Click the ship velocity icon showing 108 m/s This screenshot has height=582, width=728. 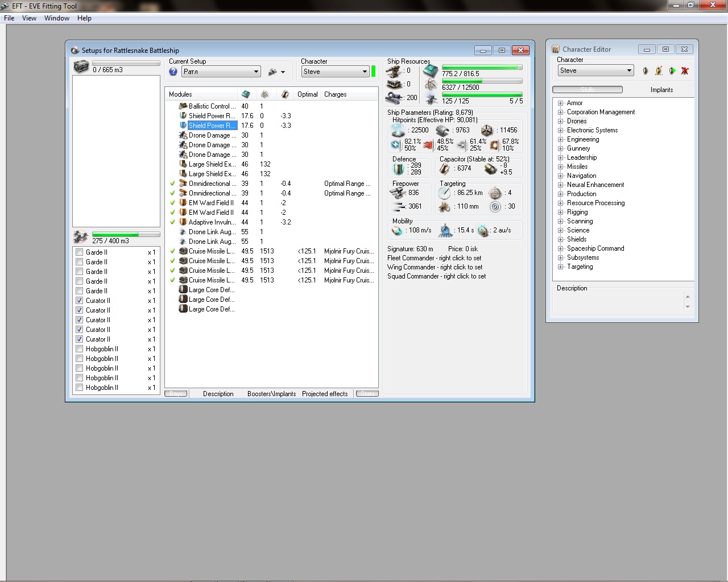397,231
